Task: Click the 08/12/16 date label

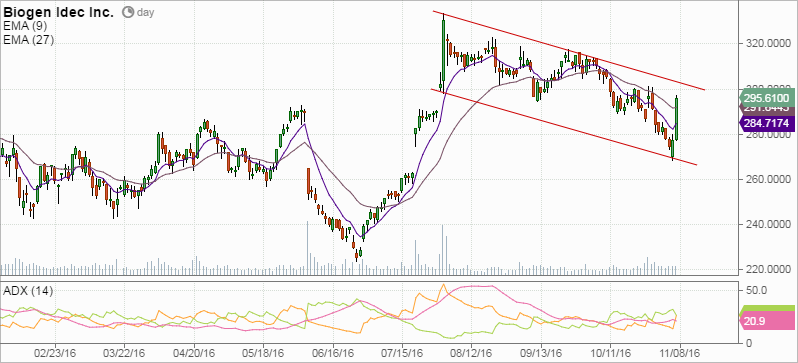Action: click(x=471, y=353)
